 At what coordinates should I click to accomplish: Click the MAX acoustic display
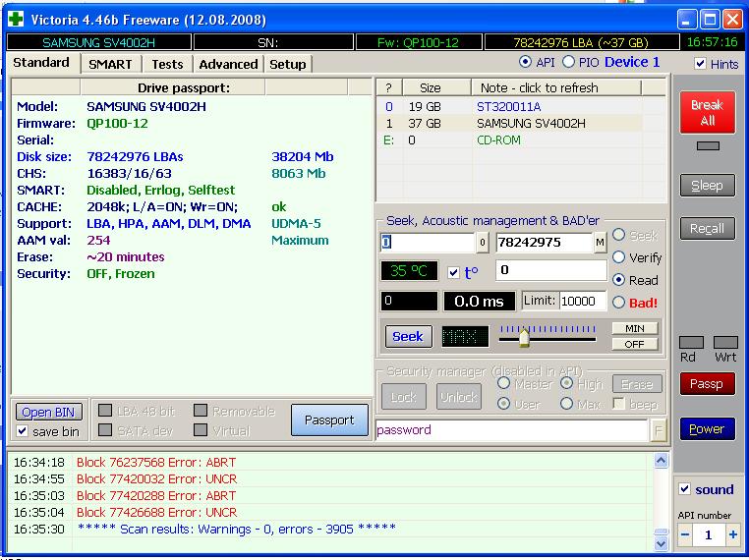(465, 337)
